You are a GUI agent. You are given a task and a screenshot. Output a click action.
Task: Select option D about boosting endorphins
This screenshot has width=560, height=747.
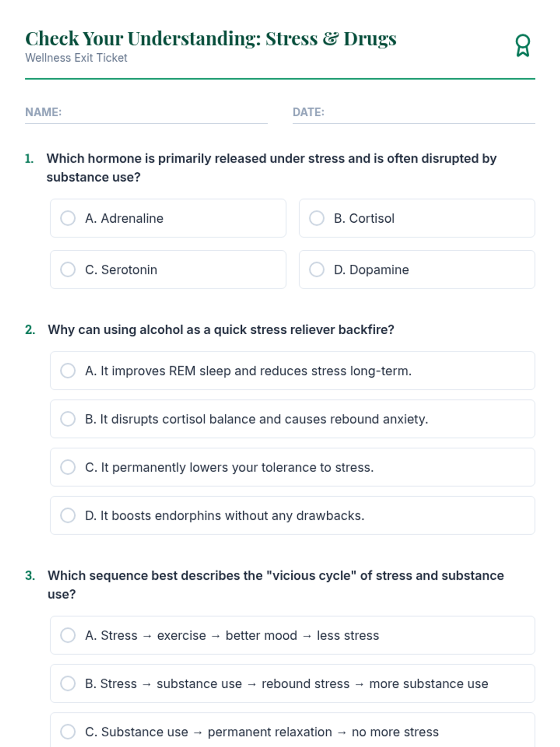point(293,515)
